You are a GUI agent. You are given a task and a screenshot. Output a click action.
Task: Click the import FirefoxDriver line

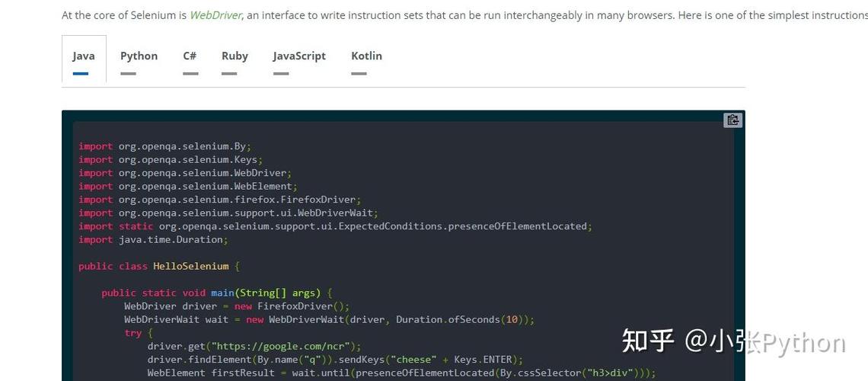click(219, 200)
